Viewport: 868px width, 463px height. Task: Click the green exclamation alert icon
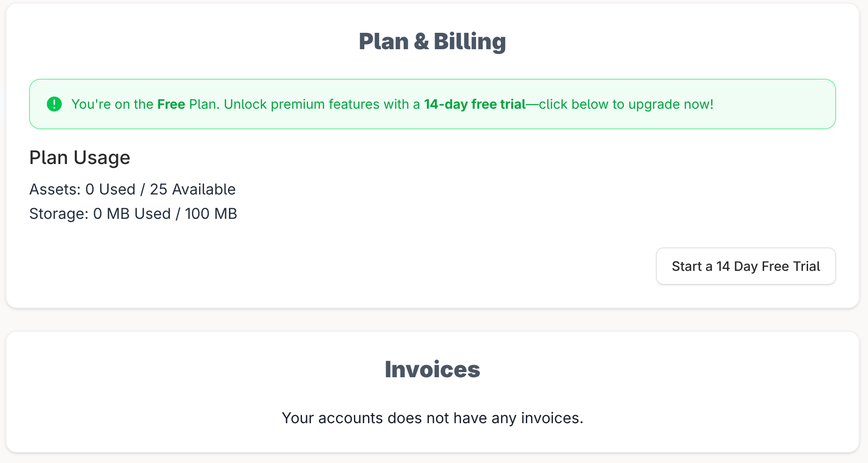(x=54, y=104)
